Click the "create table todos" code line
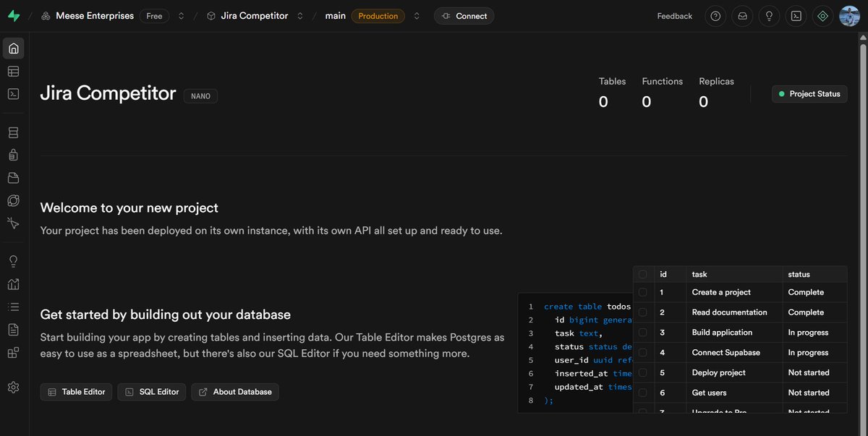Viewport: 868px width, 436px height. coord(587,307)
